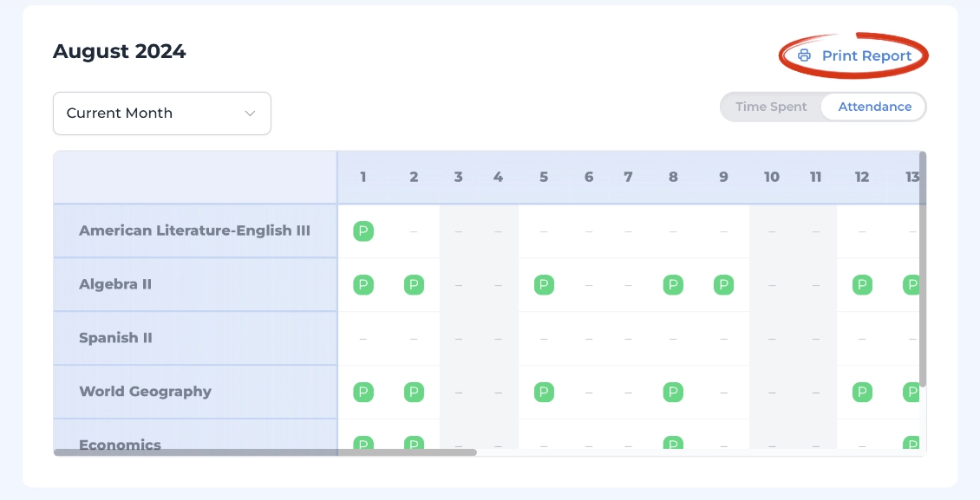Click the vertical scrollbar beside the table

point(923,269)
